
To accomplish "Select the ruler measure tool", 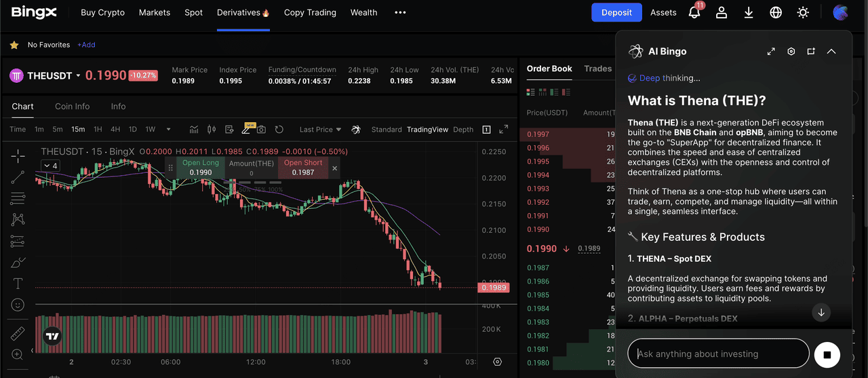I will [18, 333].
